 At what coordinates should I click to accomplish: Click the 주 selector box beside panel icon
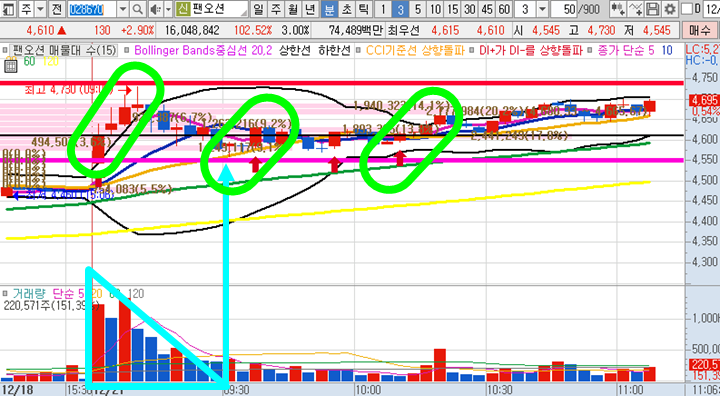[x=27, y=9]
